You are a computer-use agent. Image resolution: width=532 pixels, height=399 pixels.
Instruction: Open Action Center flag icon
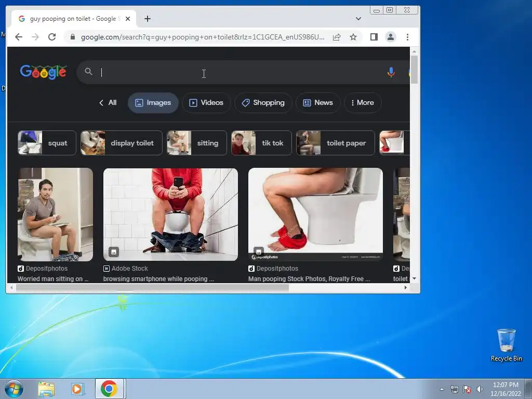(467, 389)
